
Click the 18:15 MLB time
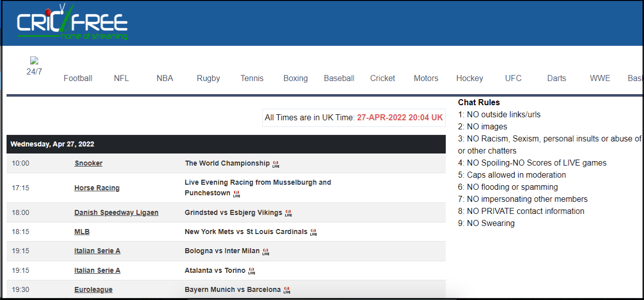pos(21,232)
